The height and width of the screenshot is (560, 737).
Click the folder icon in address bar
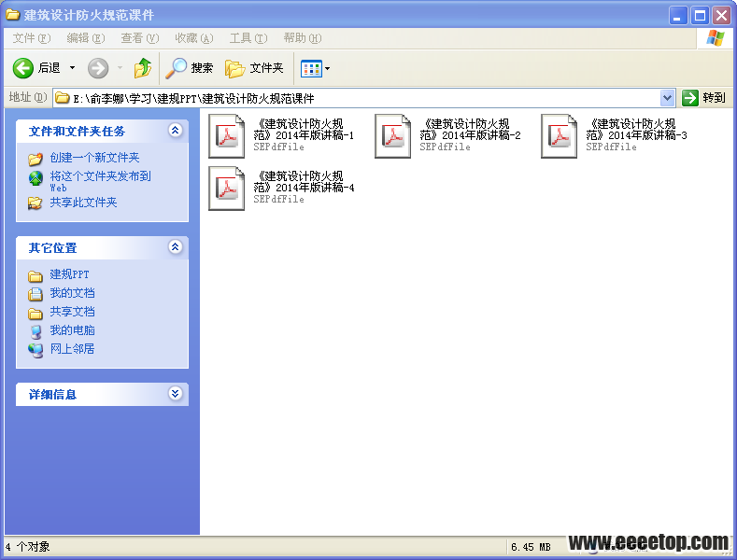(62, 98)
